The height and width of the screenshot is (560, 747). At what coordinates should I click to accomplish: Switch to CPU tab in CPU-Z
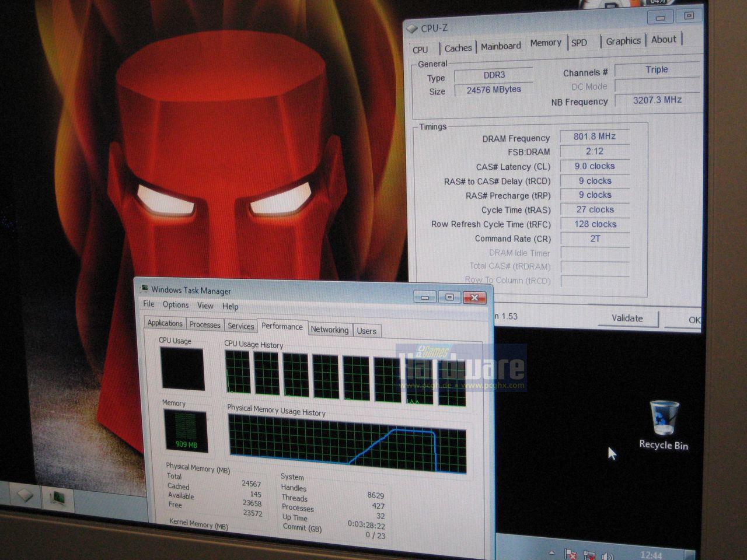click(x=420, y=50)
